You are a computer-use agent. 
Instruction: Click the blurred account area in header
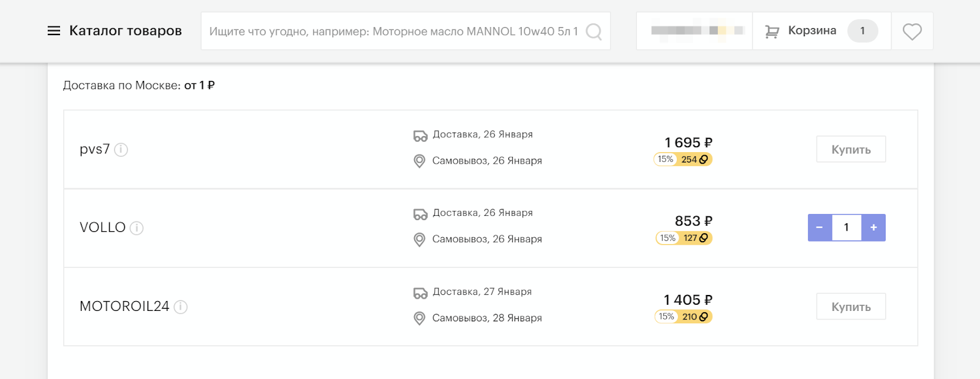(x=695, y=31)
